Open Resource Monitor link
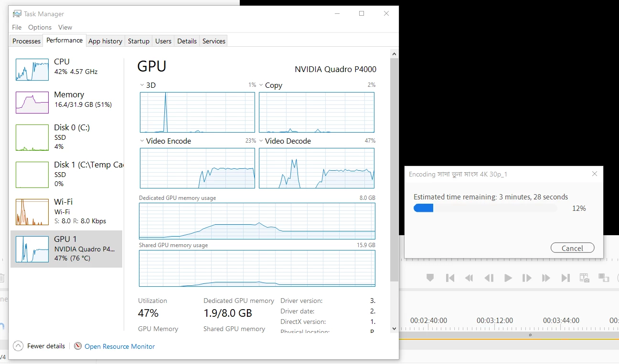Screen dimensions: 619x364 119,346
